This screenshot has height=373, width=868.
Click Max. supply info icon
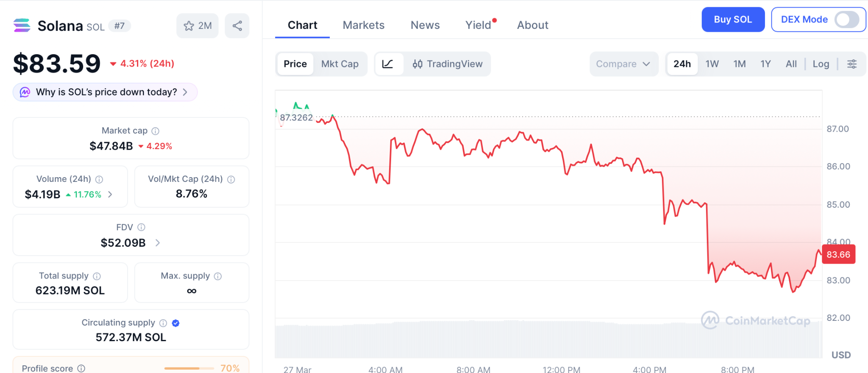pyautogui.click(x=218, y=276)
